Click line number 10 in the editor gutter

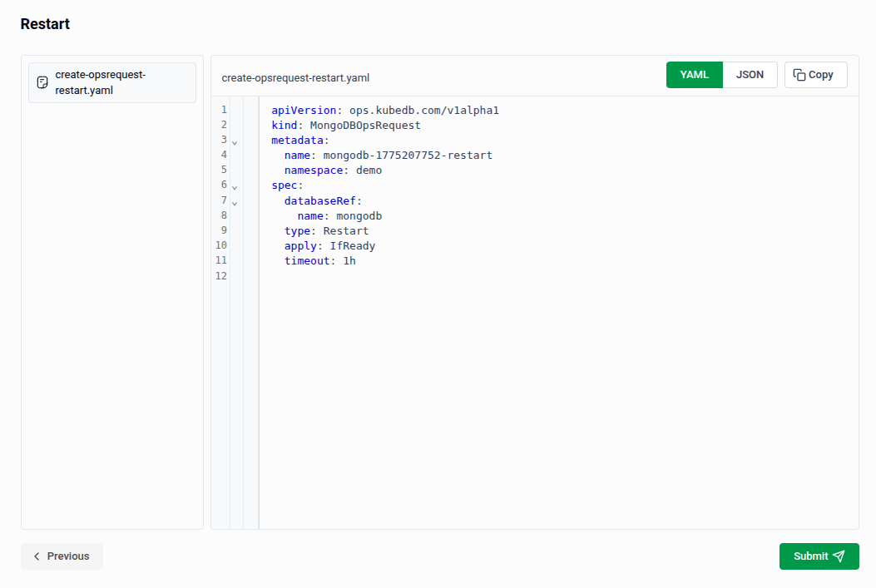click(220, 245)
